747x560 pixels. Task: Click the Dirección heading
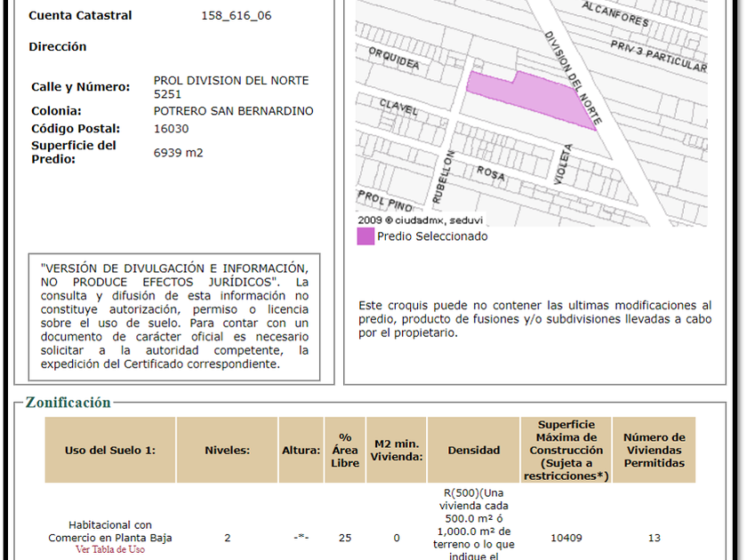tap(58, 46)
